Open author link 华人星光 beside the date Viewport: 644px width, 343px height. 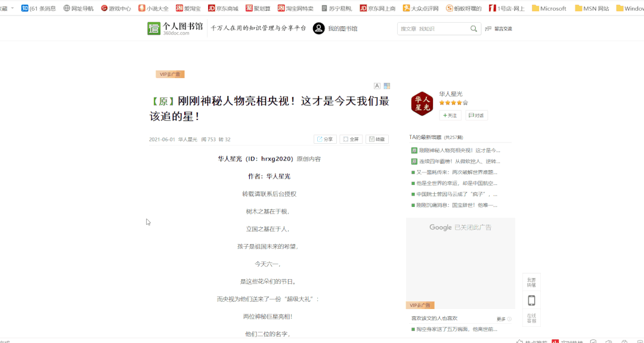tap(188, 140)
